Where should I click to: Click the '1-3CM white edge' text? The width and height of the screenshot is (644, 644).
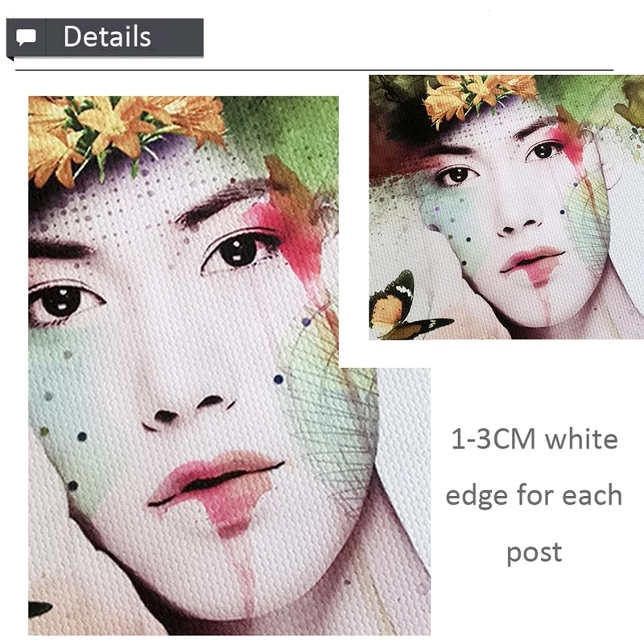coord(534,468)
